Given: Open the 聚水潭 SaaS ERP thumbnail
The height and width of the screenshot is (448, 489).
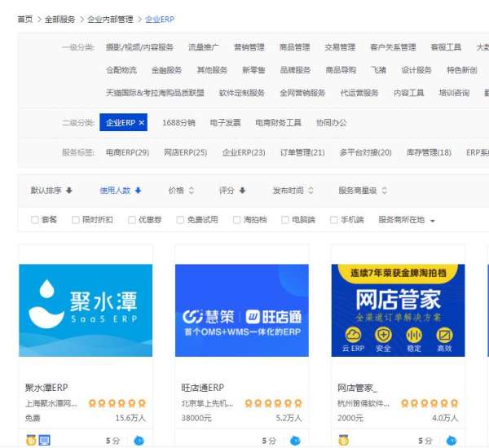Looking at the screenshot, I should click(86, 310).
